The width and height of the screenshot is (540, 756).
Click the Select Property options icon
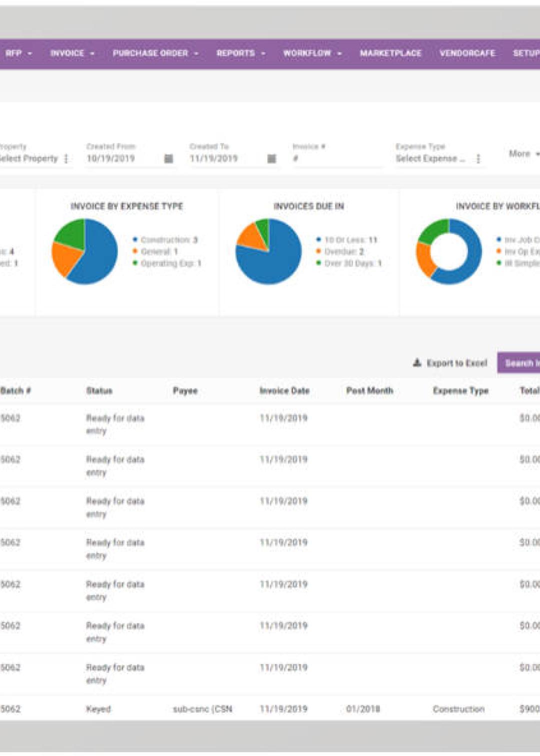tap(65, 158)
